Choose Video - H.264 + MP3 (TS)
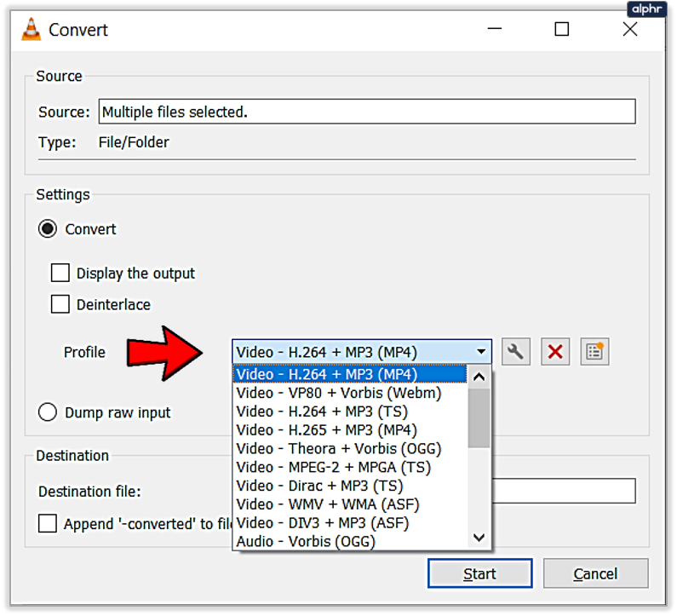The image size is (677, 616). pos(350,412)
